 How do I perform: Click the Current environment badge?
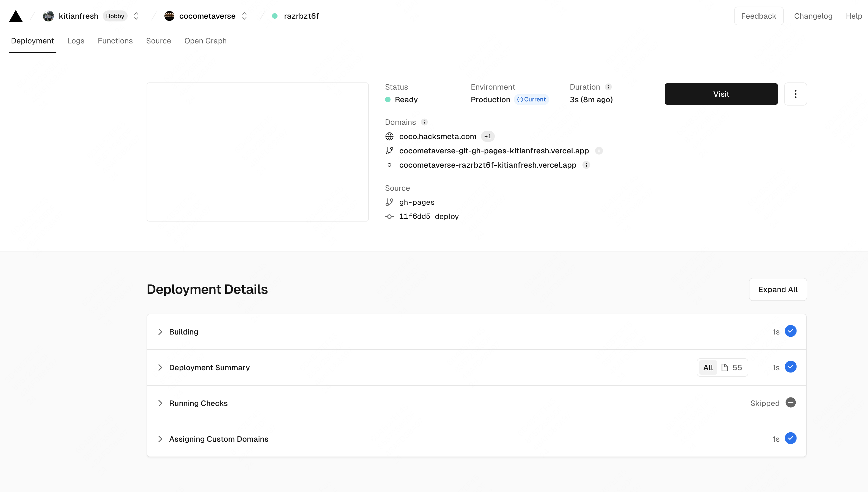pyautogui.click(x=532, y=99)
